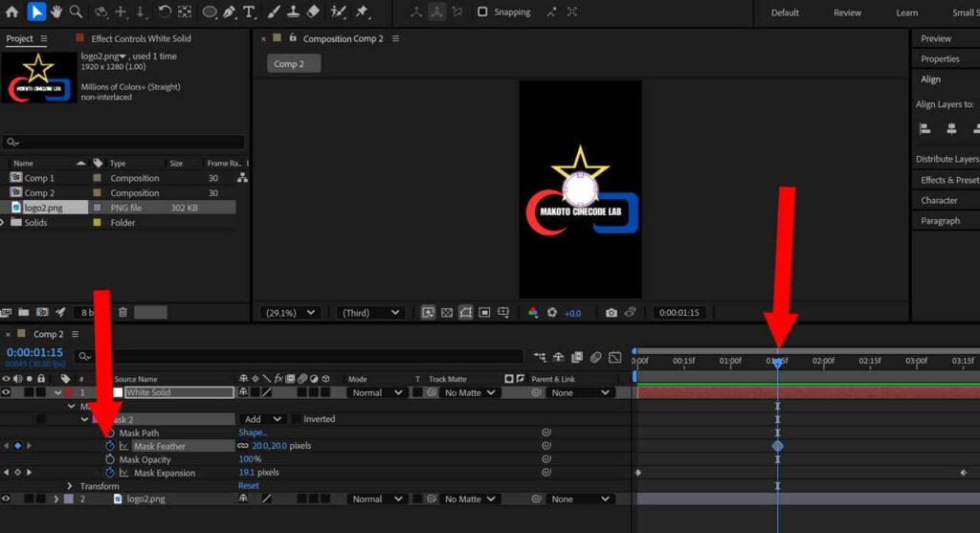Screen dimensions: 980x533
Task: Open the Graph Editor icon in timeline
Action: (x=615, y=357)
